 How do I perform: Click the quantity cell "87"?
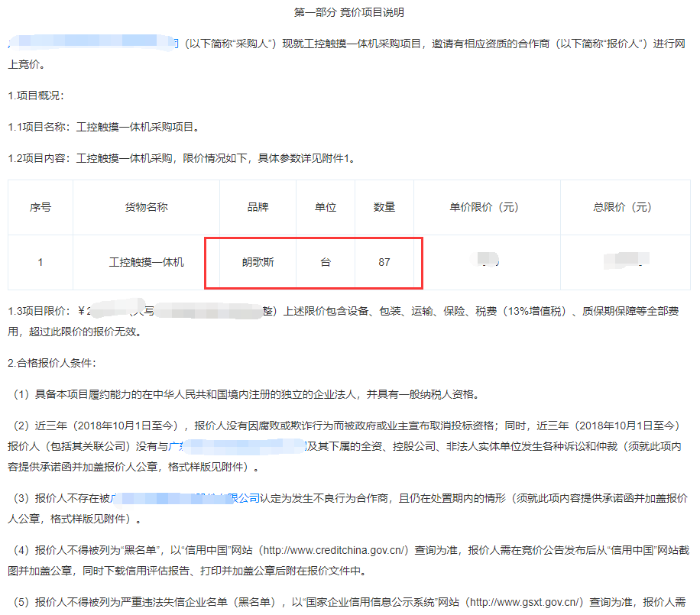pyautogui.click(x=384, y=262)
